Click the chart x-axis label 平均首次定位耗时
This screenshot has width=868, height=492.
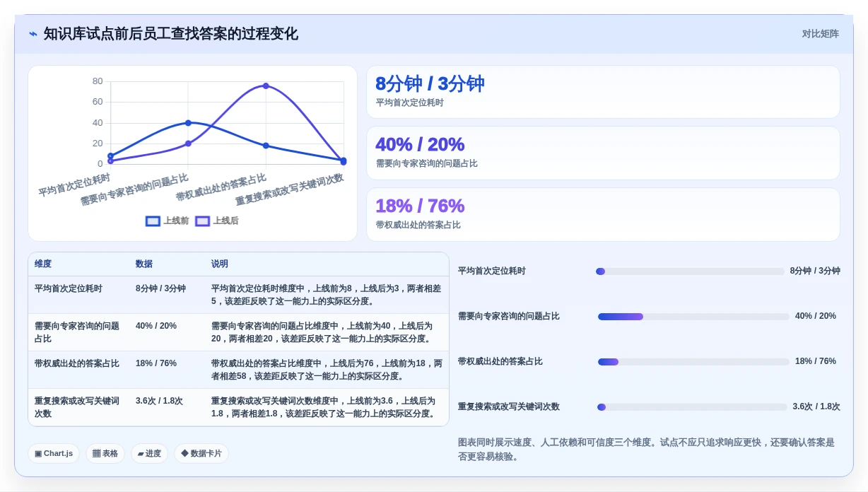click(74, 184)
